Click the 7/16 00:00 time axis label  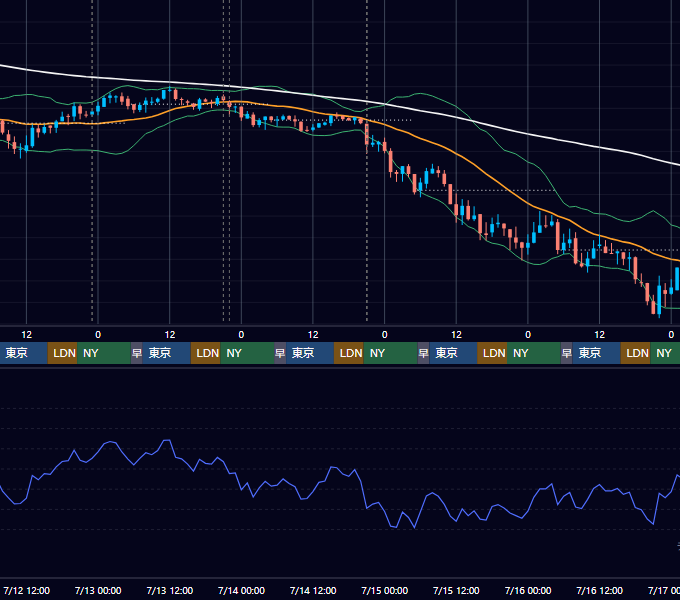point(528,590)
